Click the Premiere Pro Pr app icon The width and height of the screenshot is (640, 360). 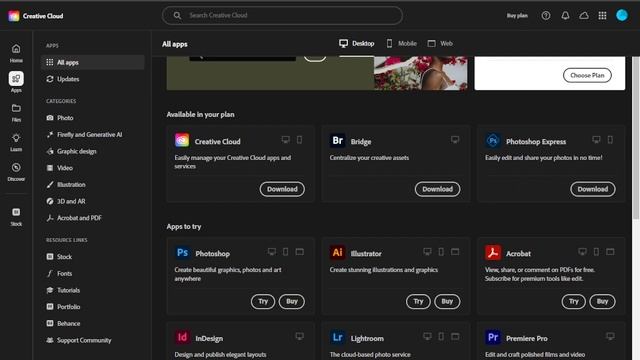(493, 337)
